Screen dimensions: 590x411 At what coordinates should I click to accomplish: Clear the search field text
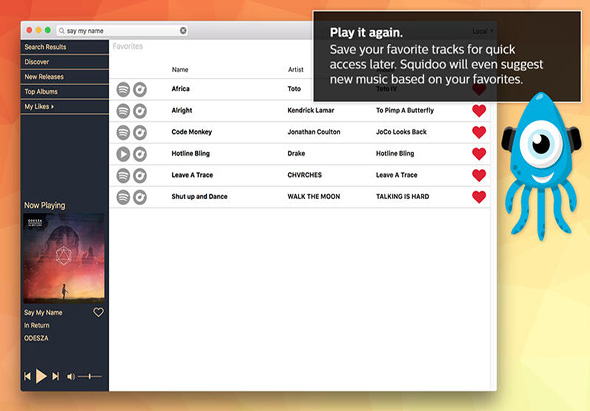click(x=183, y=31)
